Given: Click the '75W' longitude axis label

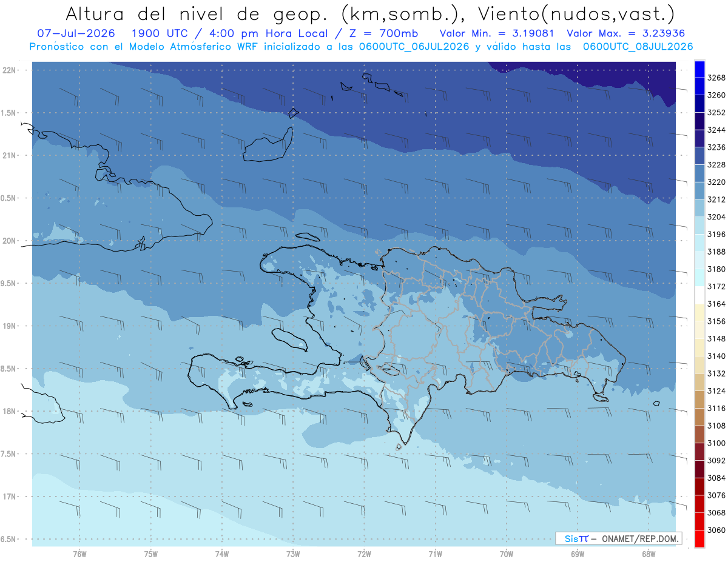Looking at the screenshot, I should click(151, 554).
